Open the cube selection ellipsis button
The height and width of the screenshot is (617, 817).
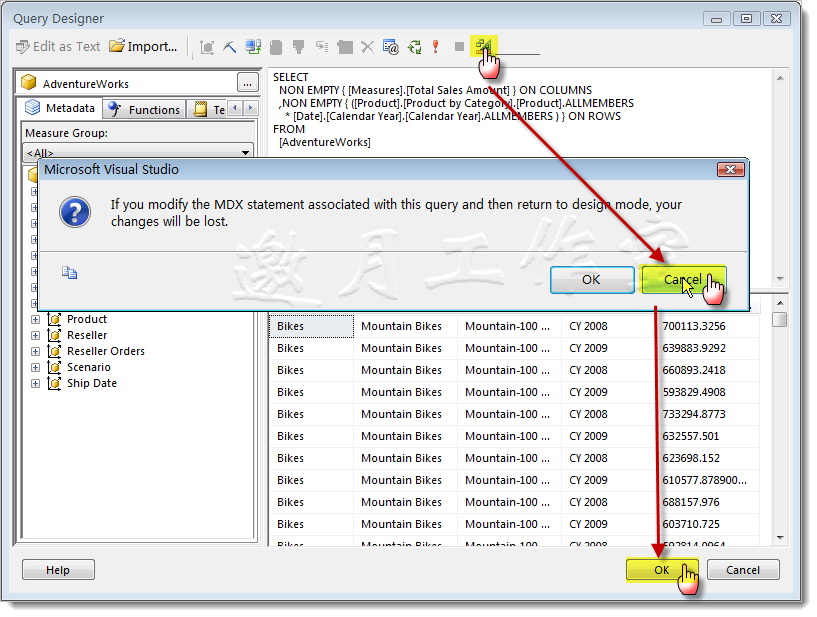point(247,83)
